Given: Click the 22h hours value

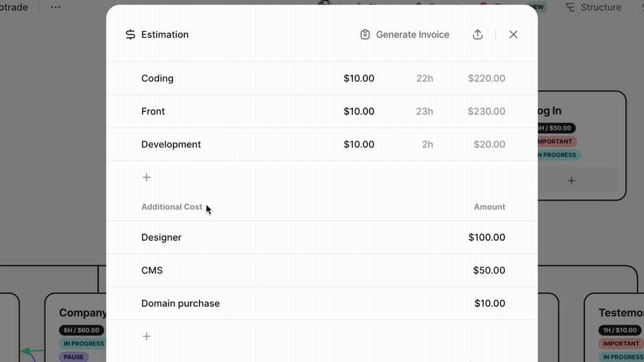Looking at the screenshot, I should pyautogui.click(x=425, y=79).
